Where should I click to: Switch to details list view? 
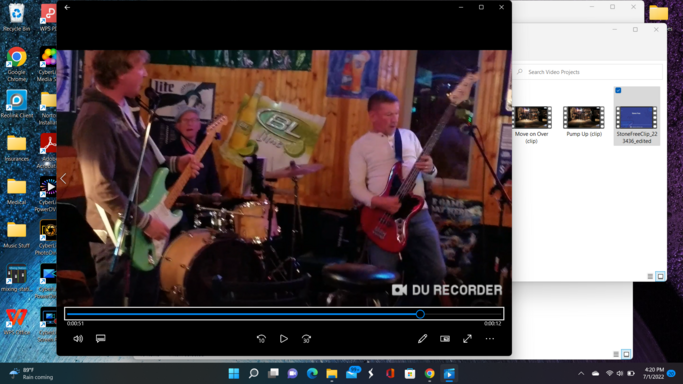pos(650,276)
